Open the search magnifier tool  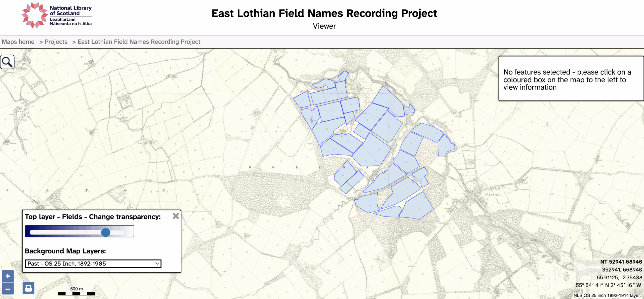pyautogui.click(x=7, y=62)
